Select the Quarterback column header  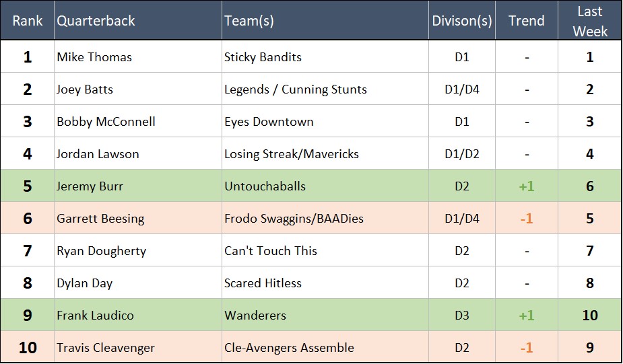[96, 21]
